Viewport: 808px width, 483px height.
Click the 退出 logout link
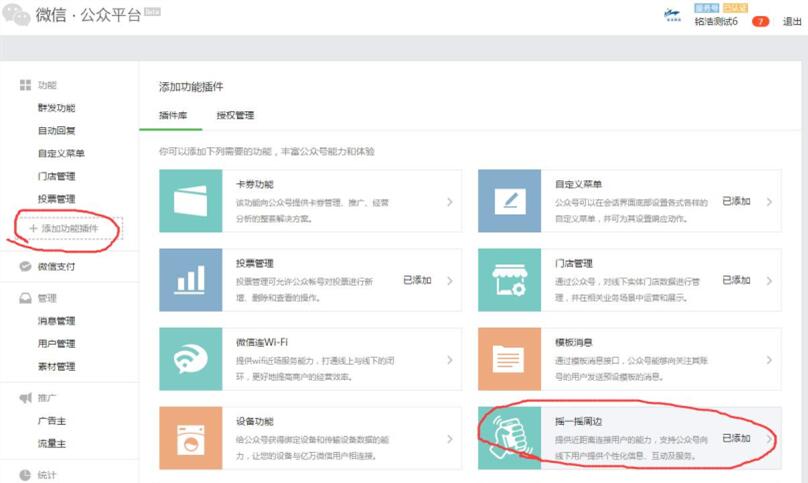(789, 22)
